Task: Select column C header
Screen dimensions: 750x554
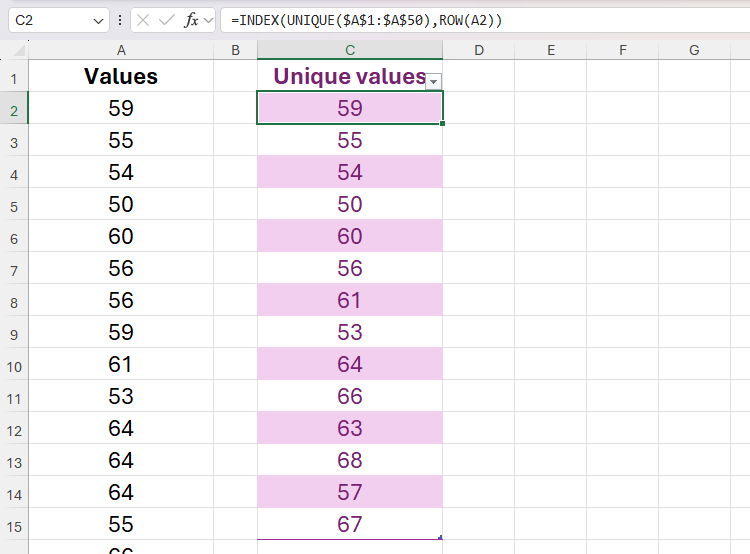Action: point(350,50)
